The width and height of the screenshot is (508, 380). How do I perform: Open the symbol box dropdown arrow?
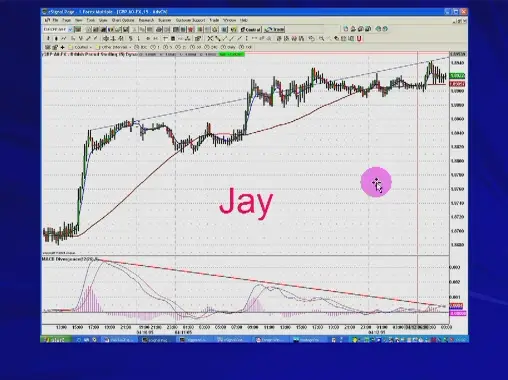click(x=70, y=30)
